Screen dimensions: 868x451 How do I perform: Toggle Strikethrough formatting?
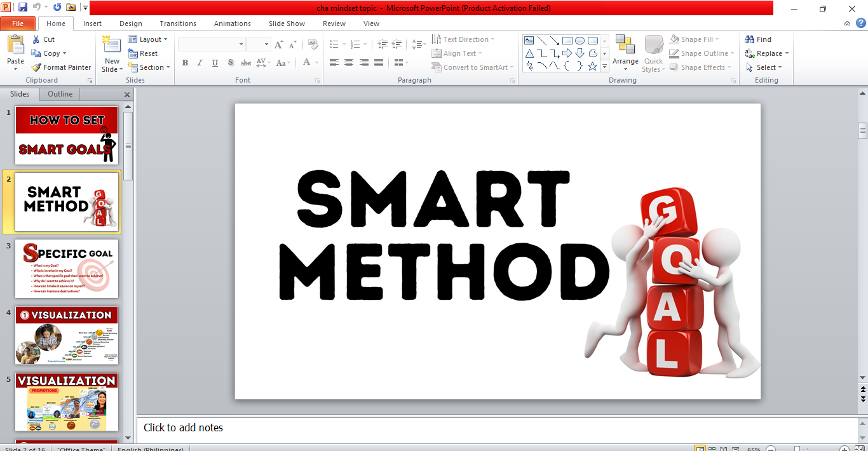pos(246,62)
